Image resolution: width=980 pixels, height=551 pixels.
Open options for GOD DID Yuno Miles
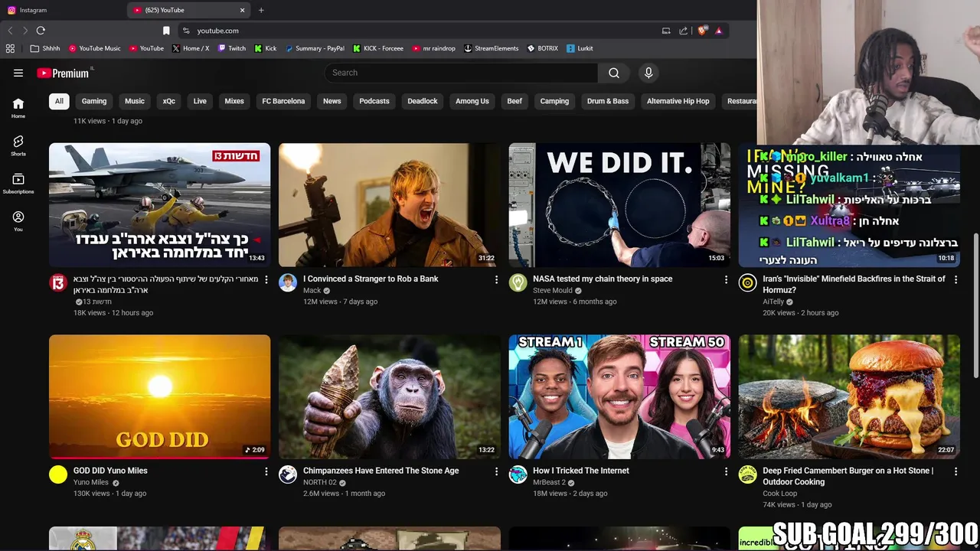[266, 471]
